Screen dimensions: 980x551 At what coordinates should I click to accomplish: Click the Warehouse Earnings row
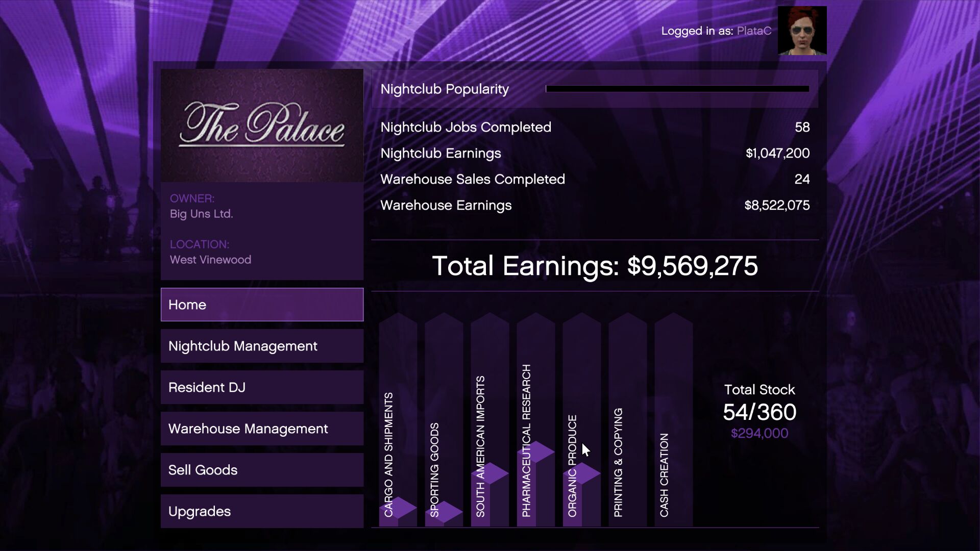tap(595, 205)
